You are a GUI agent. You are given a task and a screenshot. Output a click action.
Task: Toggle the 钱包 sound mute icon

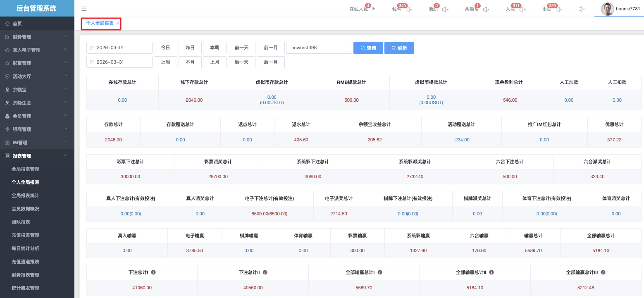coord(408,9)
